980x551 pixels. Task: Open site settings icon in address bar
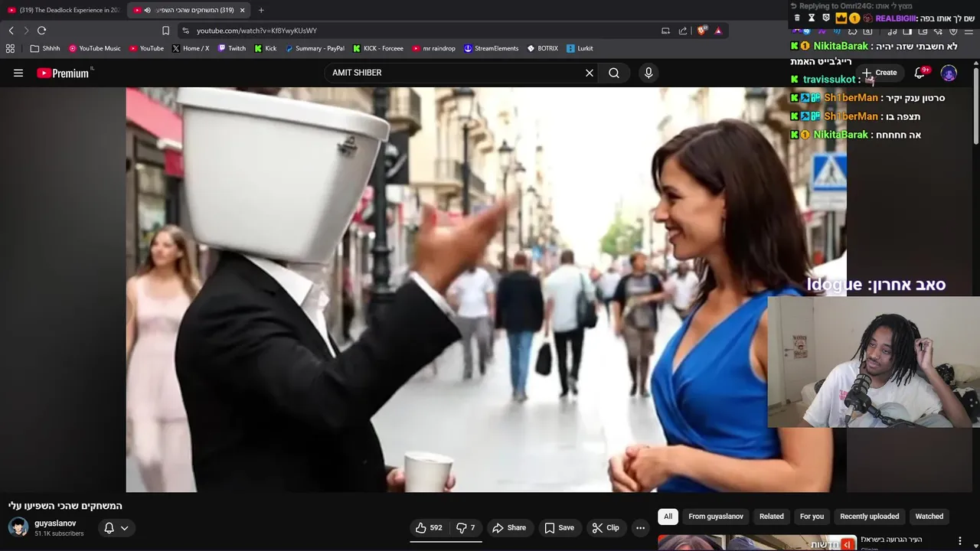coord(185,31)
